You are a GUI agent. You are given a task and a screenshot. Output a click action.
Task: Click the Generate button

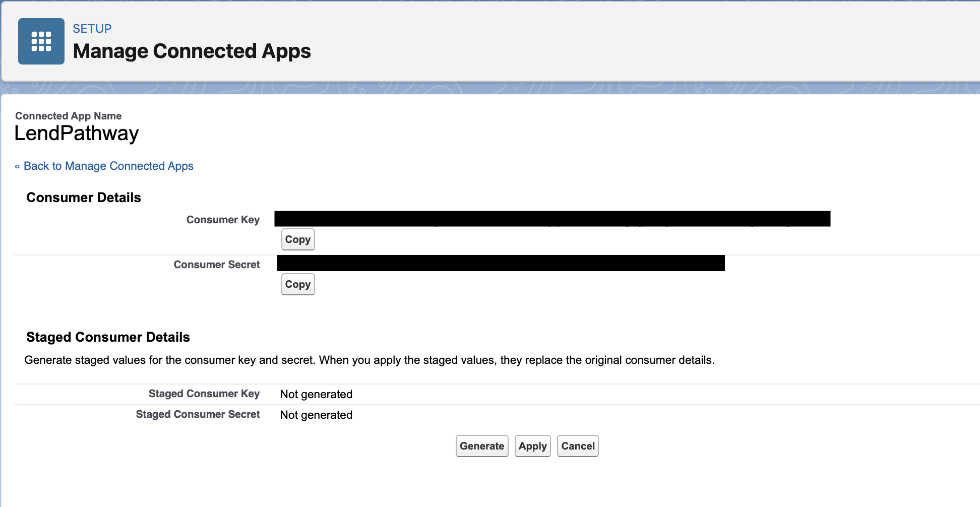click(482, 446)
